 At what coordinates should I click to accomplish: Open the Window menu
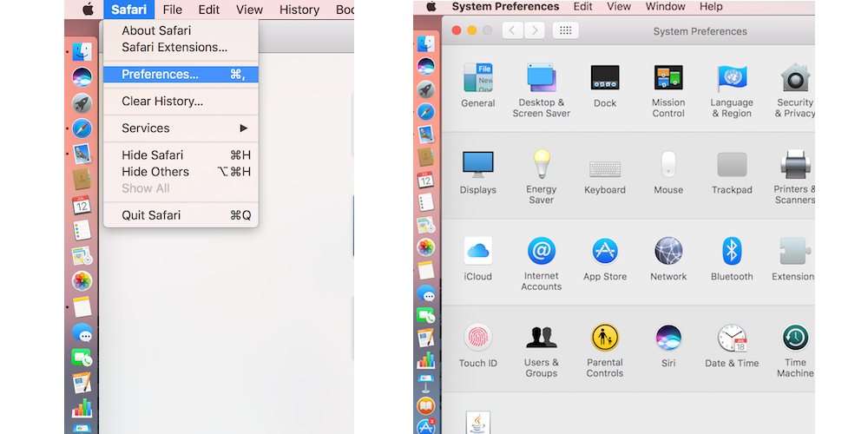(x=665, y=7)
